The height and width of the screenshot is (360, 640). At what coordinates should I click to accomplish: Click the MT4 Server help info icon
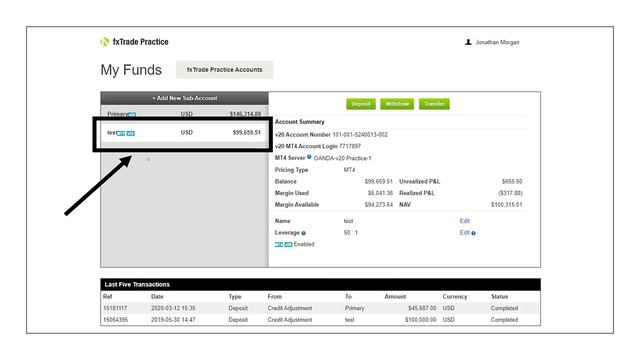[309, 157]
